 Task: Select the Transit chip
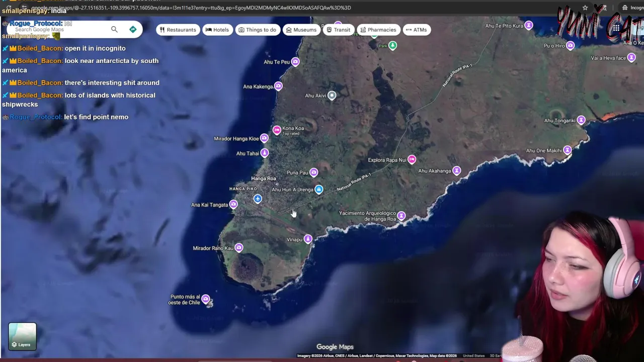click(338, 30)
